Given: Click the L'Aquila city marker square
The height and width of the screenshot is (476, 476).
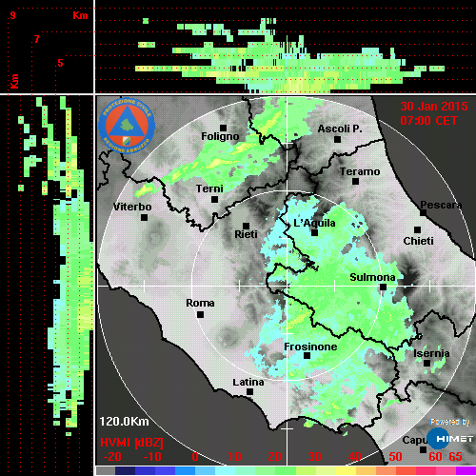Looking at the screenshot, I should (314, 233).
